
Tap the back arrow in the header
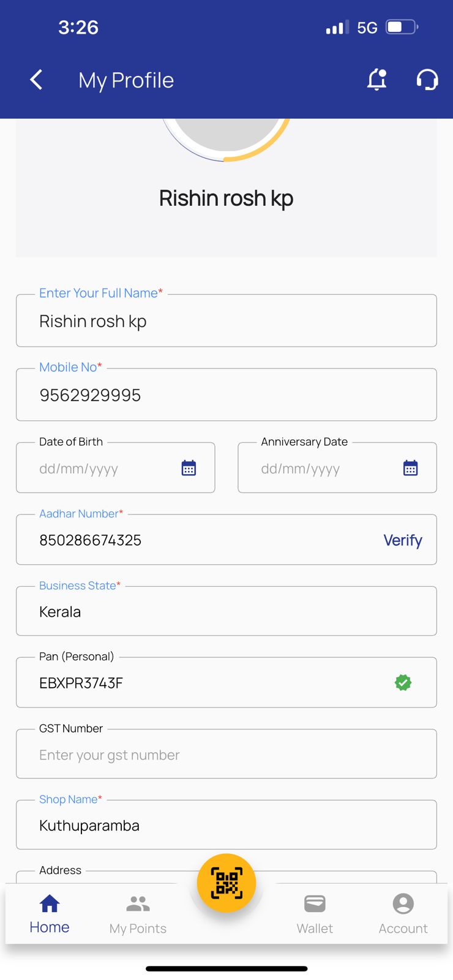(x=37, y=80)
